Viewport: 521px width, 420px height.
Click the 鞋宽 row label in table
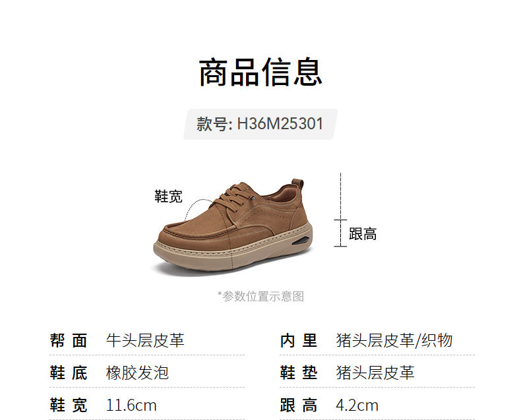[x=69, y=405]
